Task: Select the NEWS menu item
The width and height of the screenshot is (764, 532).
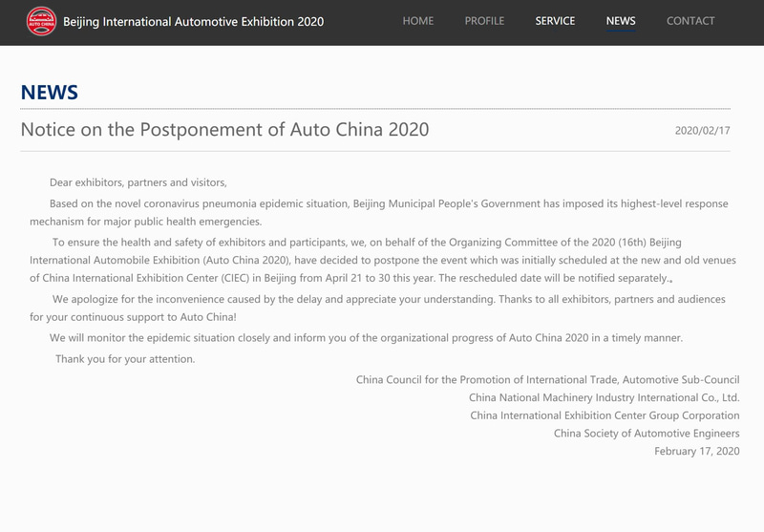Action: click(621, 21)
